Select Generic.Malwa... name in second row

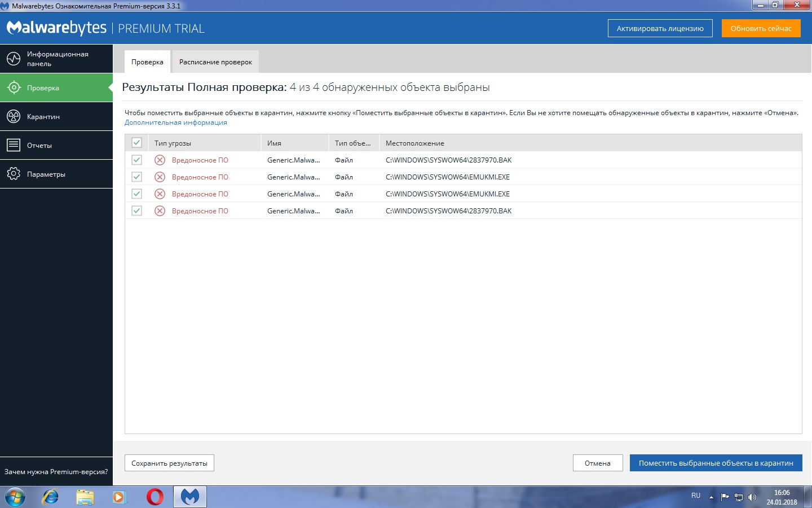(294, 177)
